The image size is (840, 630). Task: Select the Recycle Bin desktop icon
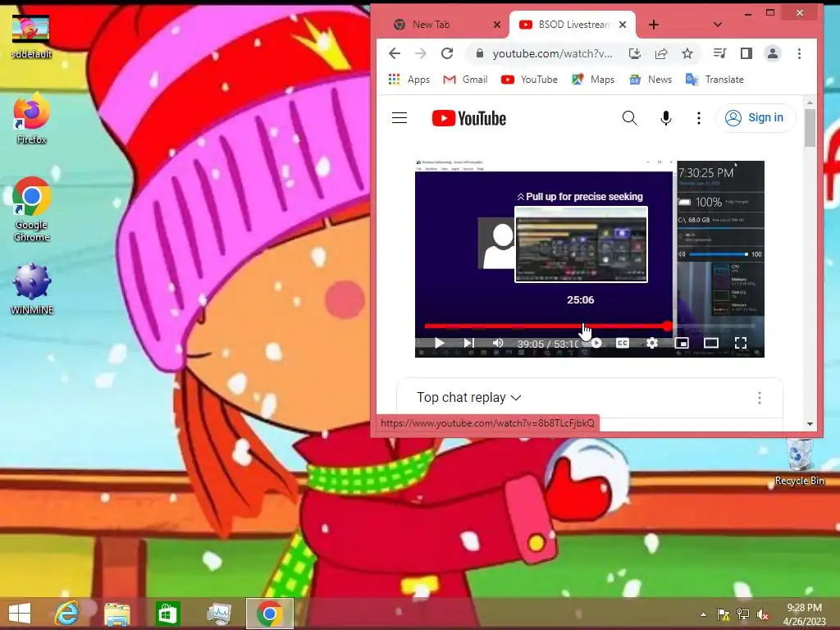tap(800, 462)
